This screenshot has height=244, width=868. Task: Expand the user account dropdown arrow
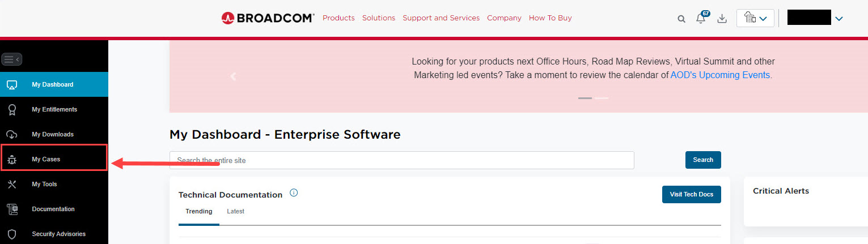[x=839, y=19]
